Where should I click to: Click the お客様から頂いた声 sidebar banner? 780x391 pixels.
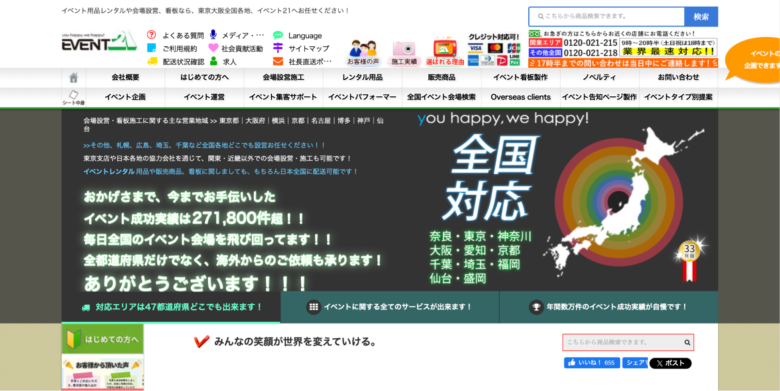point(102,373)
